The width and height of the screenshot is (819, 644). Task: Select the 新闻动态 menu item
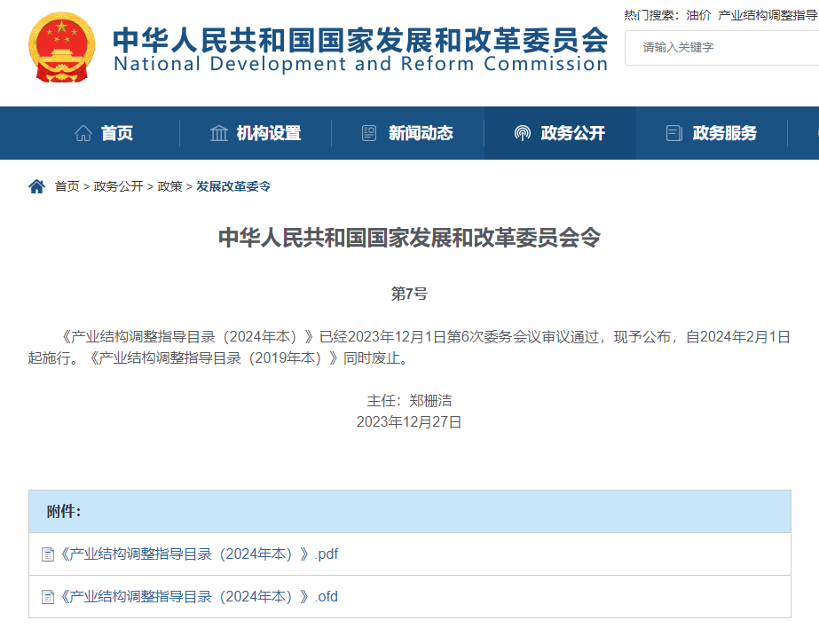(421, 132)
